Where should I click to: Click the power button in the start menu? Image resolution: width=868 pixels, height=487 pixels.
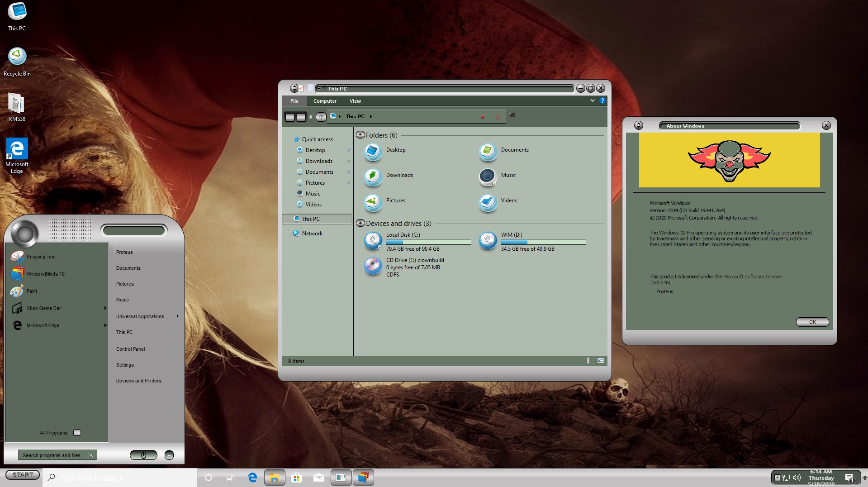143,455
